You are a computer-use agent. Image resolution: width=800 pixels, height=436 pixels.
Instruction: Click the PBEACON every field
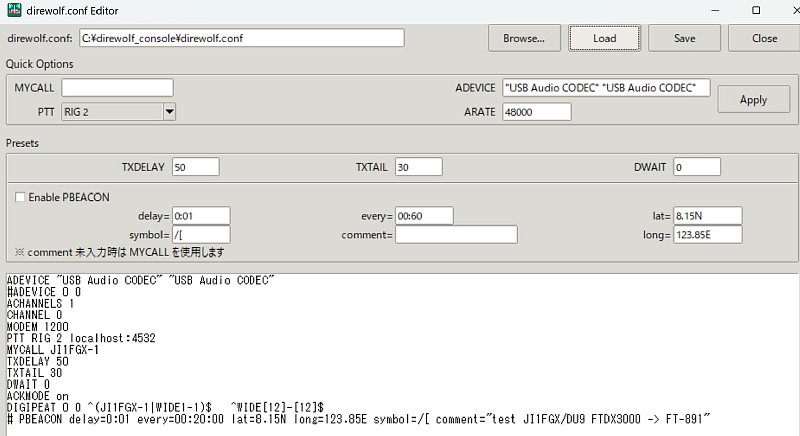(424, 216)
